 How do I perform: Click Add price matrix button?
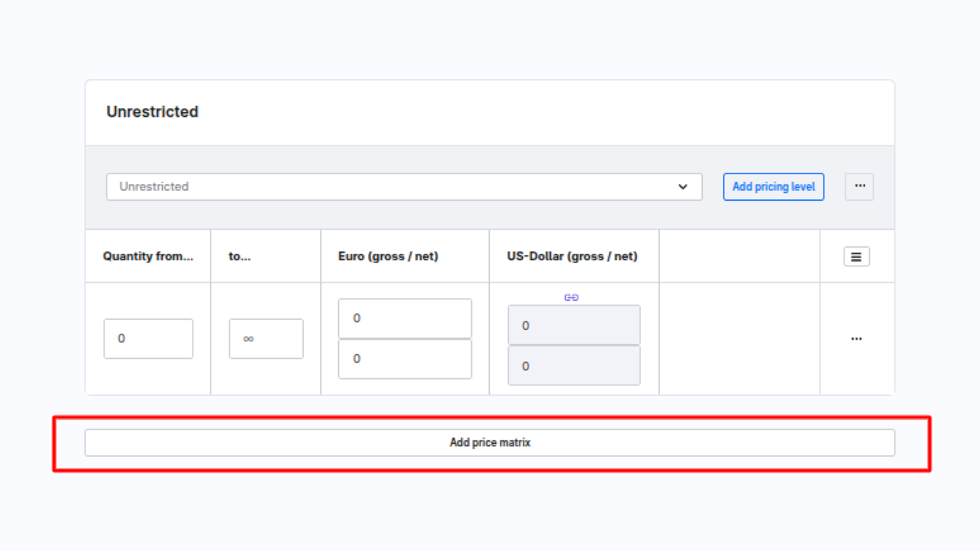coord(490,443)
